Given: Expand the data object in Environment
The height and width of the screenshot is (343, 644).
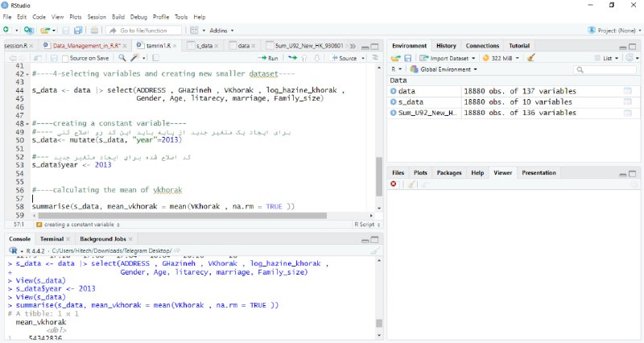Looking at the screenshot, I should pyautogui.click(x=394, y=91).
